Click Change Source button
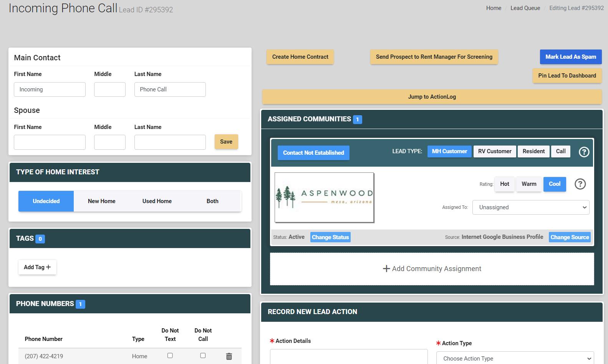Screen dimensions: 608x364 570,237
